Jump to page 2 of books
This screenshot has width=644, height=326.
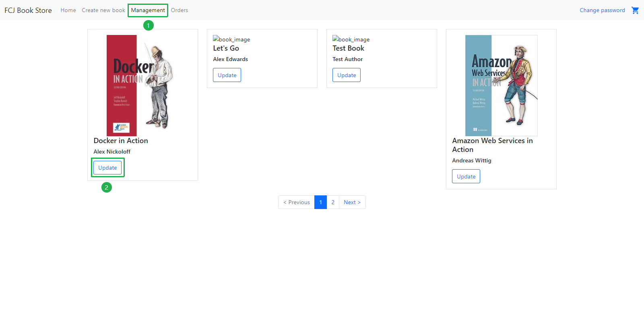333,202
